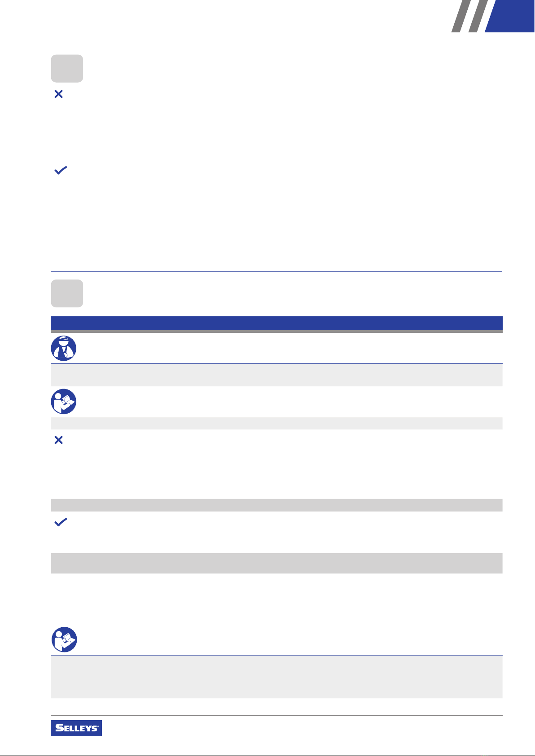
Task: Click the large light grey panel above the footer
Action: point(276,677)
